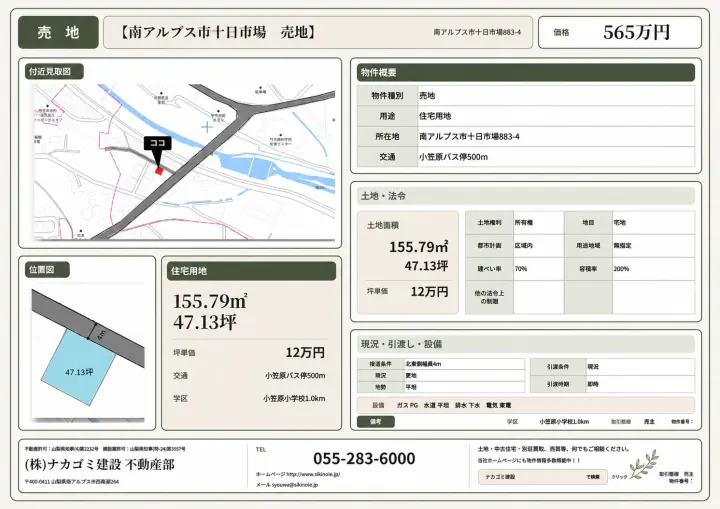
Task: Click the ナカゴミ建設 search box
Action: click(x=543, y=477)
